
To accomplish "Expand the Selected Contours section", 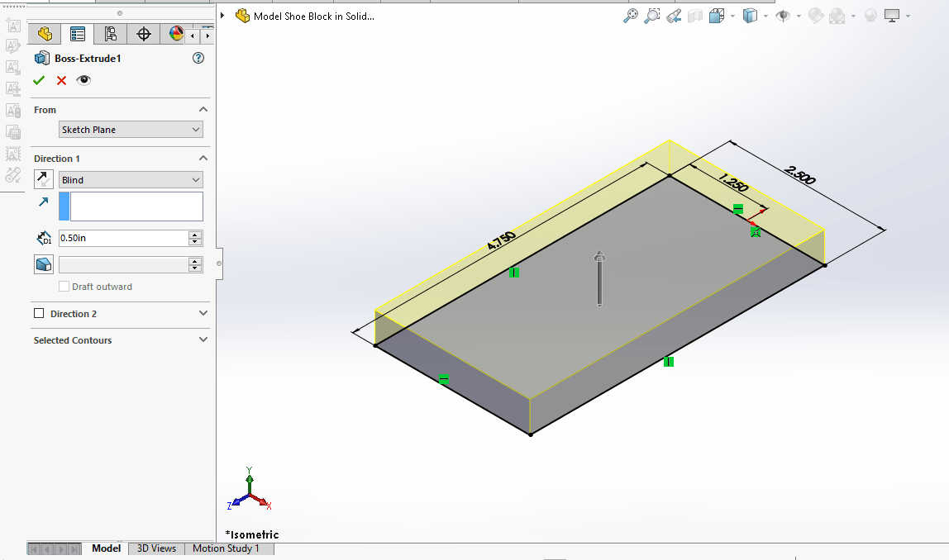I will tap(203, 340).
